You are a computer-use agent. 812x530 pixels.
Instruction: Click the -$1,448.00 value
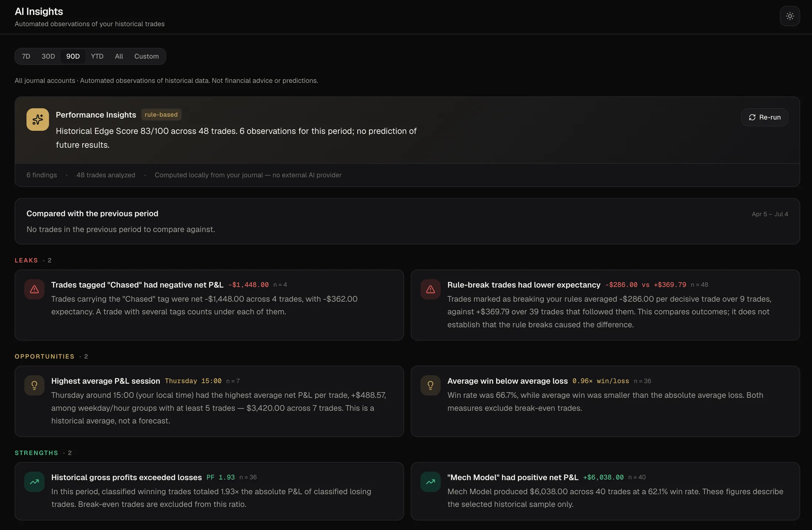(x=248, y=285)
